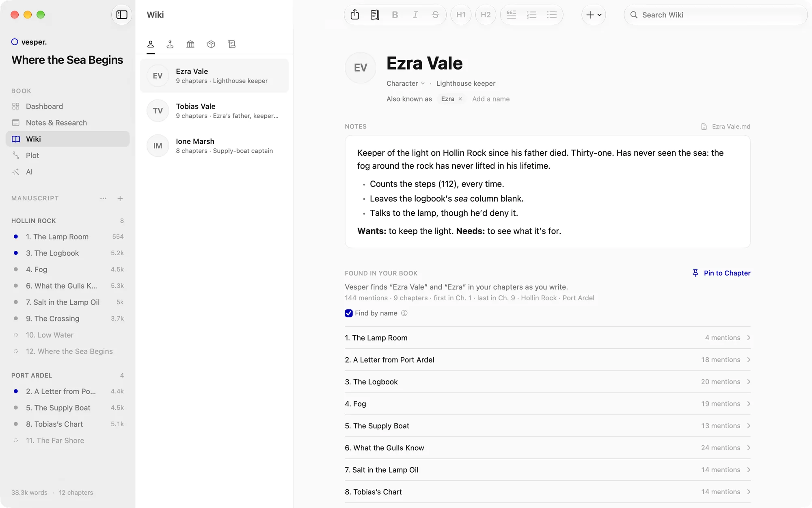Screen dimensions: 812x508
Task: Open Notes & Research
Action: [x=68, y=122]
